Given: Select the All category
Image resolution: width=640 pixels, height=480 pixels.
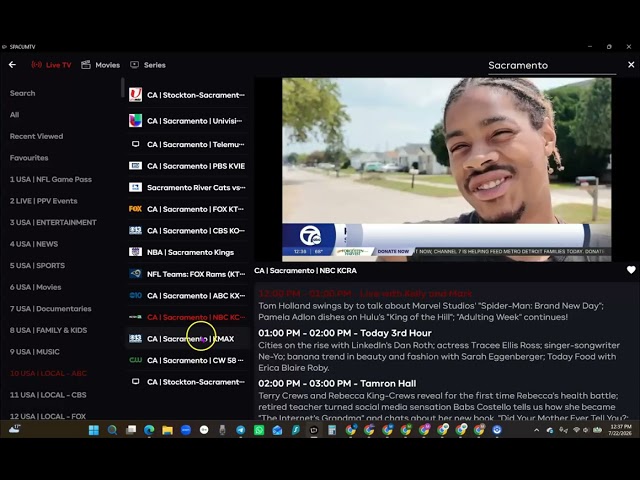Looking at the screenshot, I should pos(14,115).
